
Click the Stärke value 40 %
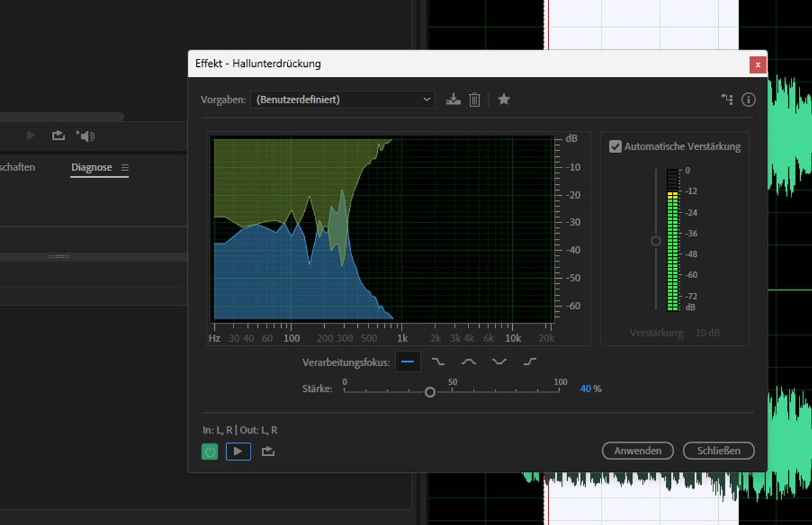click(x=591, y=389)
